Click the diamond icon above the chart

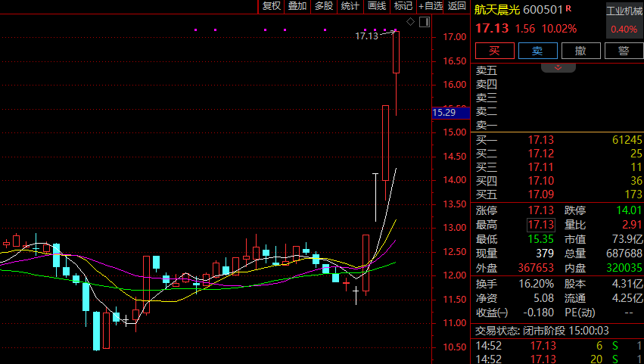point(410,22)
